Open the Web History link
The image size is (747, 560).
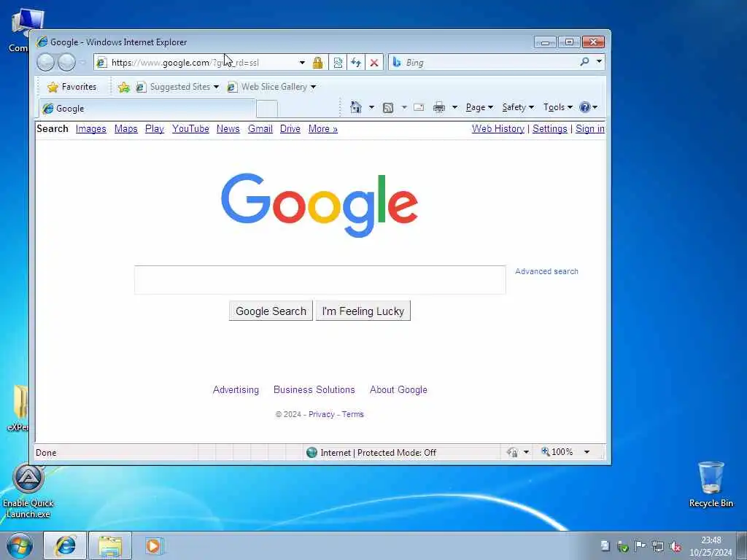pos(498,128)
